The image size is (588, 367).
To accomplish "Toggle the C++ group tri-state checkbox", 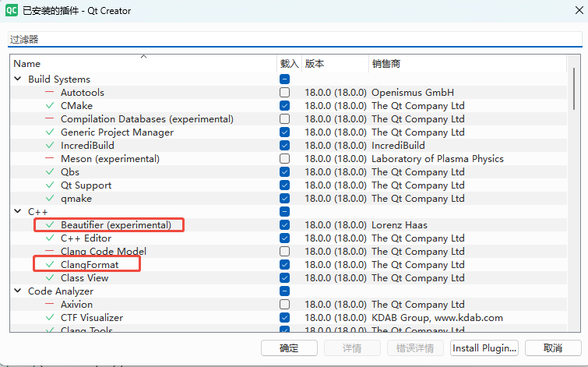I will pyautogui.click(x=284, y=212).
